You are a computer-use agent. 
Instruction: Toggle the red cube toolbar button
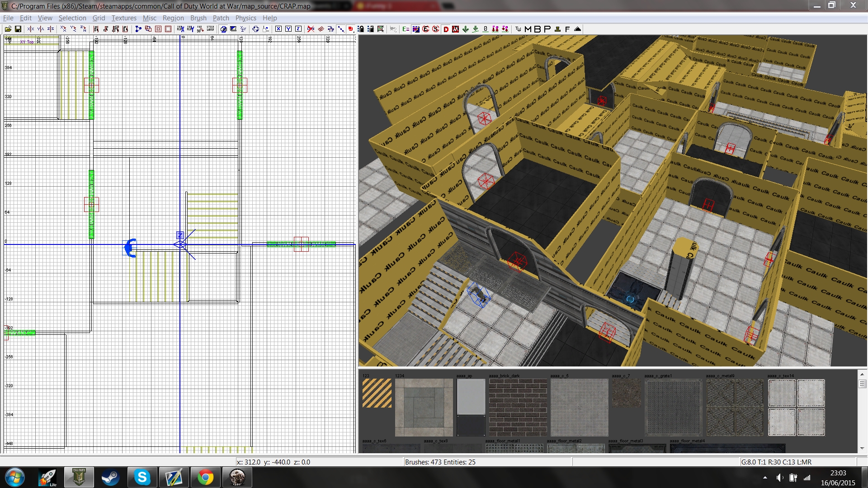point(350,29)
